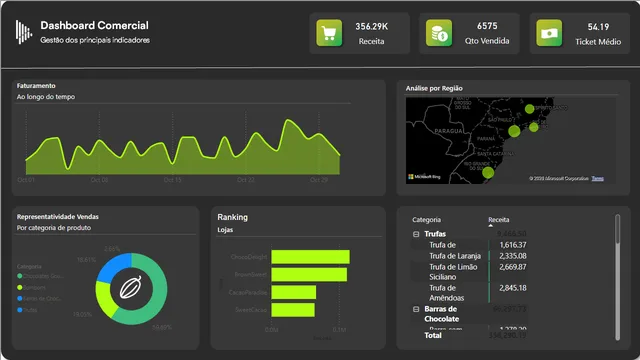The image size is (640, 360).
Task: Click the 54.19 Ticket Médio value
Action: 598,27
